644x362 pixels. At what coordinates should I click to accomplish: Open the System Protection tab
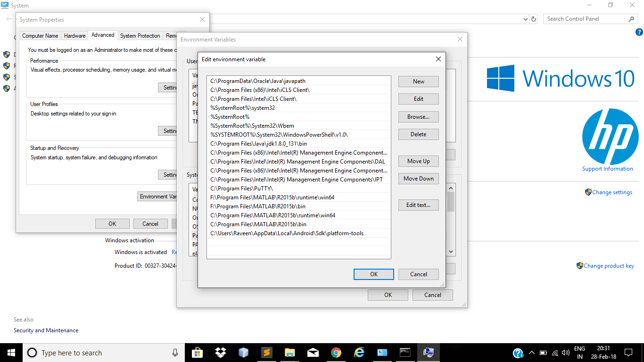[140, 36]
